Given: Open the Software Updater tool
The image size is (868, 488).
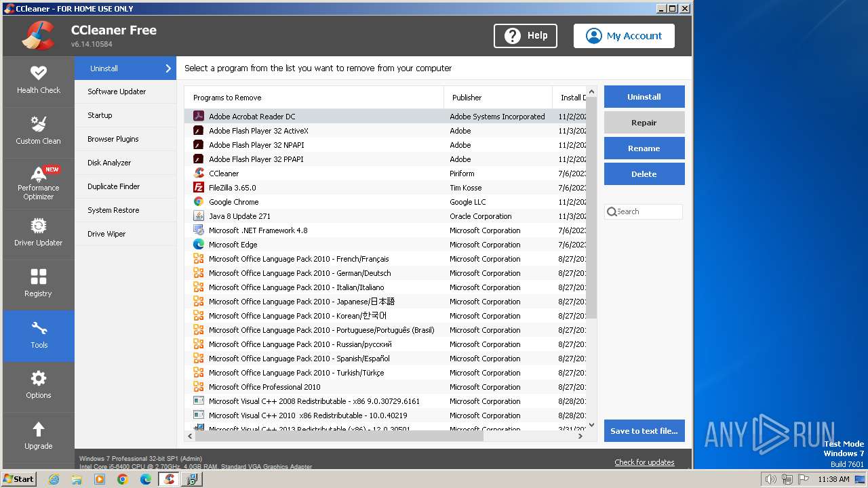Looking at the screenshot, I should [125, 91].
